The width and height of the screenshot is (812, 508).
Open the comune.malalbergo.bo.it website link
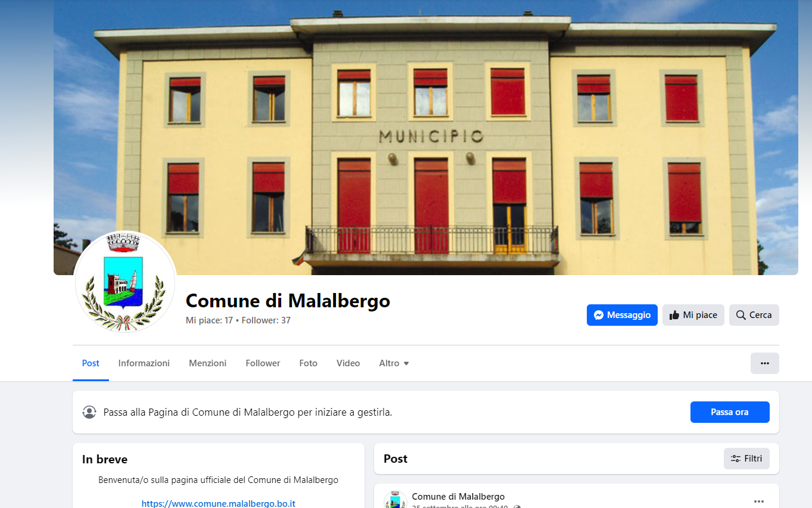click(x=219, y=503)
